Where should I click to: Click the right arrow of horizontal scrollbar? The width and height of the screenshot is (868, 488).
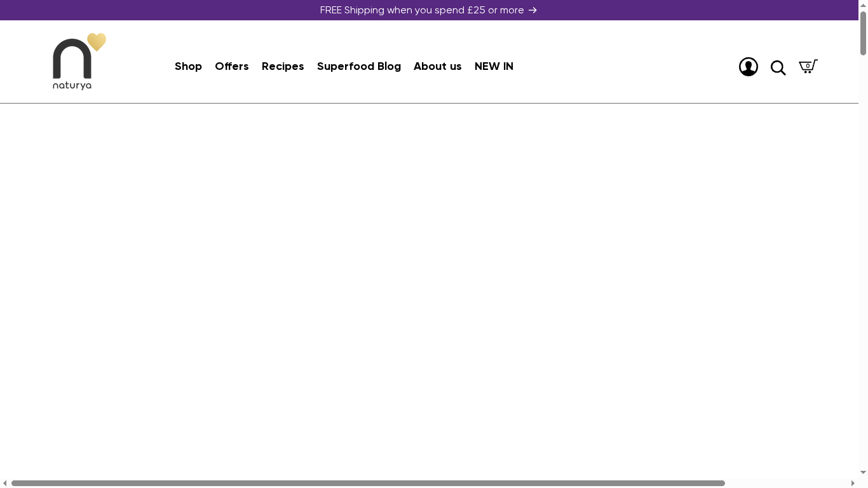[x=855, y=483]
